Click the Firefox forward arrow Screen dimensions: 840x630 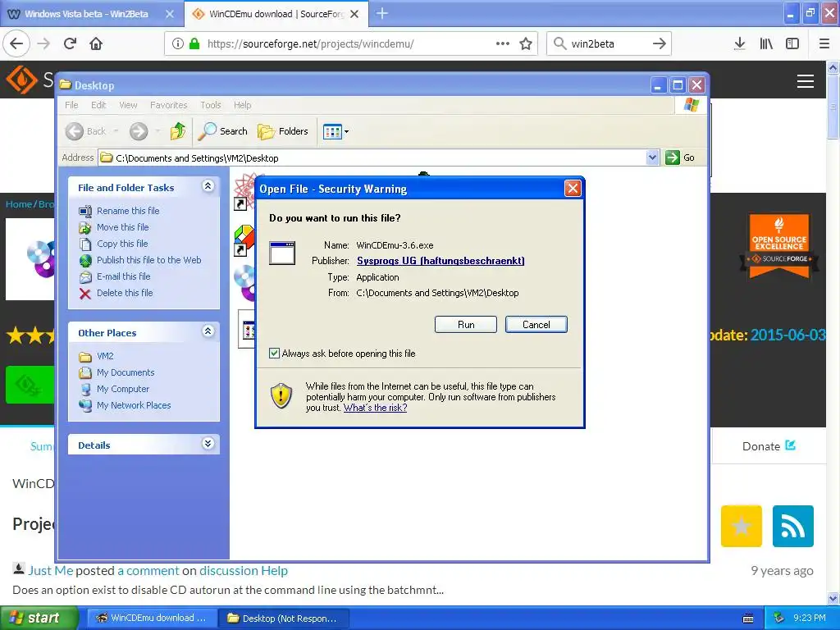coord(44,43)
